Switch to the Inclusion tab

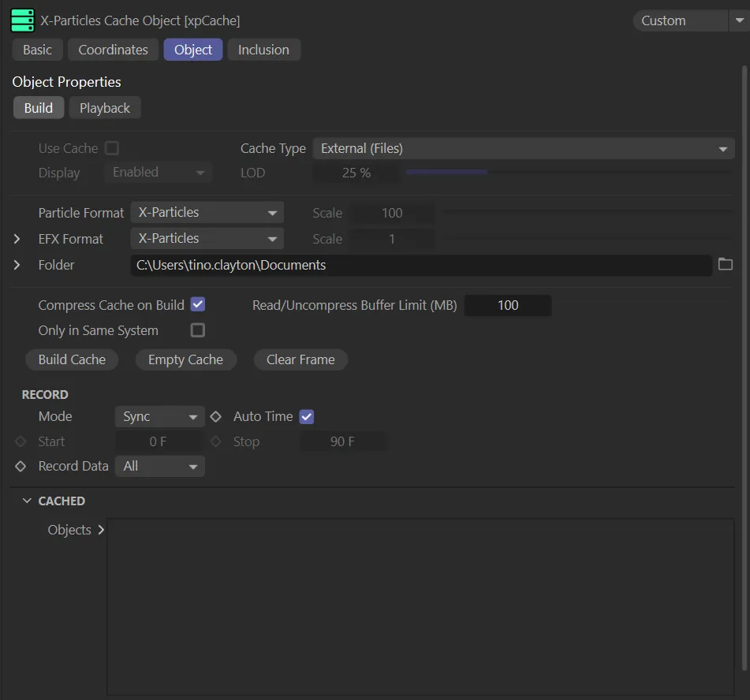pyautogui.click(x=263, y=50)
